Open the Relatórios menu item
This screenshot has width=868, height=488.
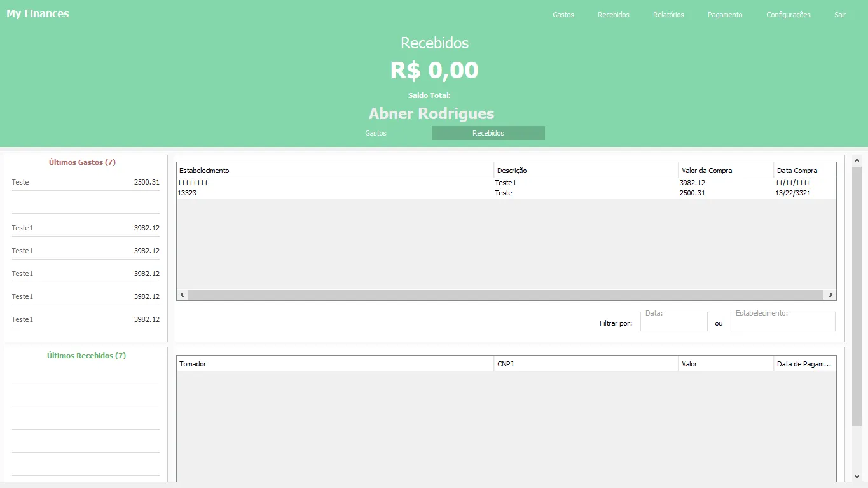[x=668, y=15]
